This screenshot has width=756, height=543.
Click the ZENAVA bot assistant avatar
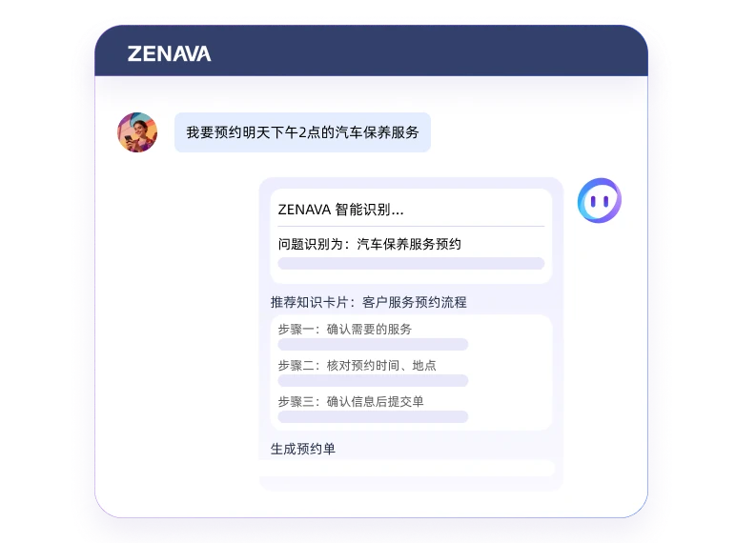click(x=600, y=200)
